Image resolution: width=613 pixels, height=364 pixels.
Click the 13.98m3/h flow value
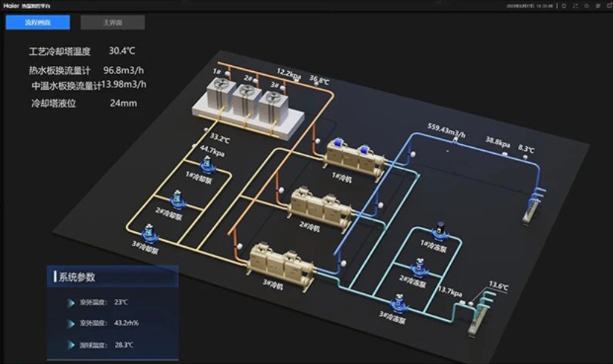[123, 84]
